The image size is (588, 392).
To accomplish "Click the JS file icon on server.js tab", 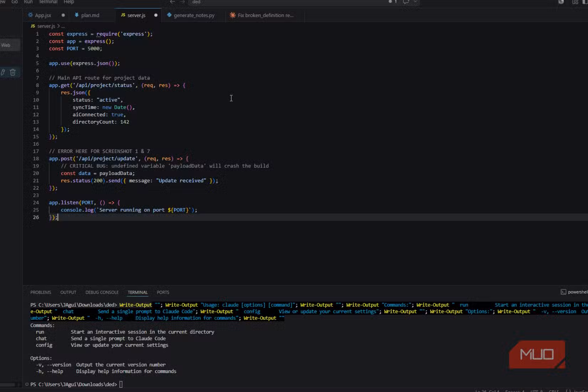I will pyautogui.click(x=123, y=15).
